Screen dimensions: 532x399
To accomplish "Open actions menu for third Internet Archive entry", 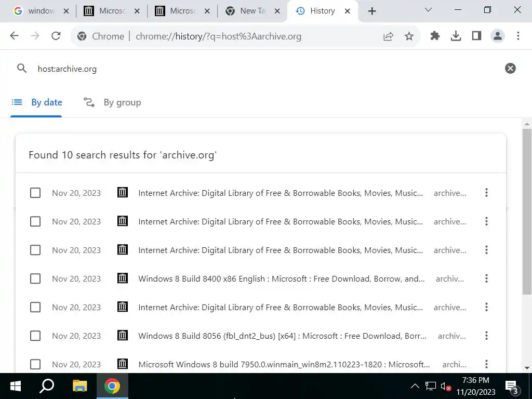I will tap(486, 250).
